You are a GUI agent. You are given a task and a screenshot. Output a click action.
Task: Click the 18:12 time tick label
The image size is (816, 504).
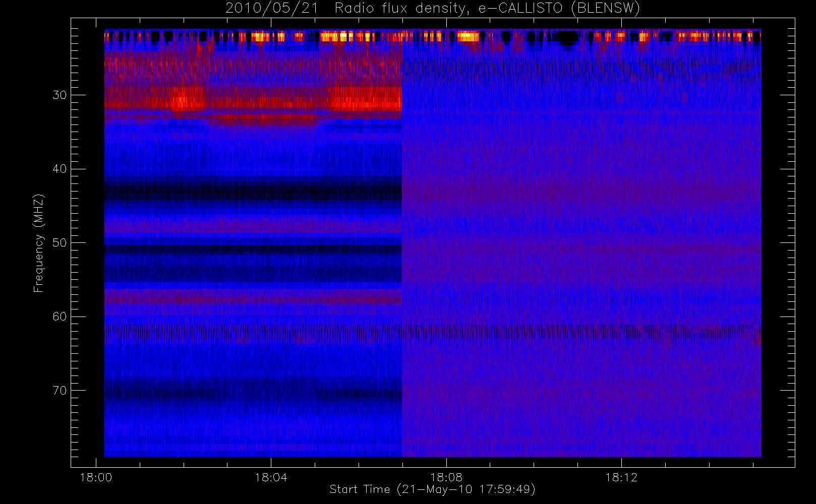click(621, 477)
